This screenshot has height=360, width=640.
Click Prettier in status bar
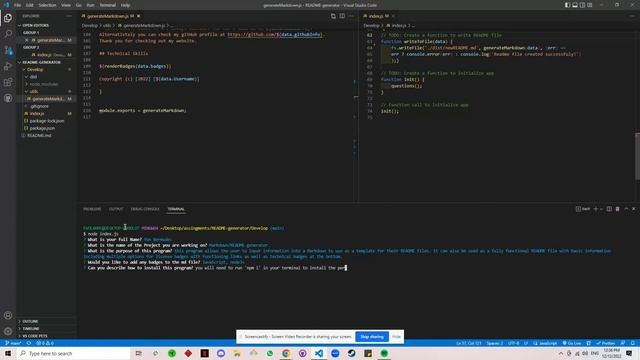pyautogui.click(x=605, y=343)
